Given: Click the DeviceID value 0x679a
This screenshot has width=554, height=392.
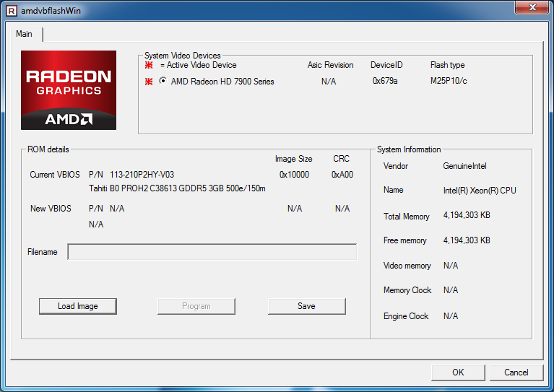Looking at the screenshot, I should [x=385, y=81].
